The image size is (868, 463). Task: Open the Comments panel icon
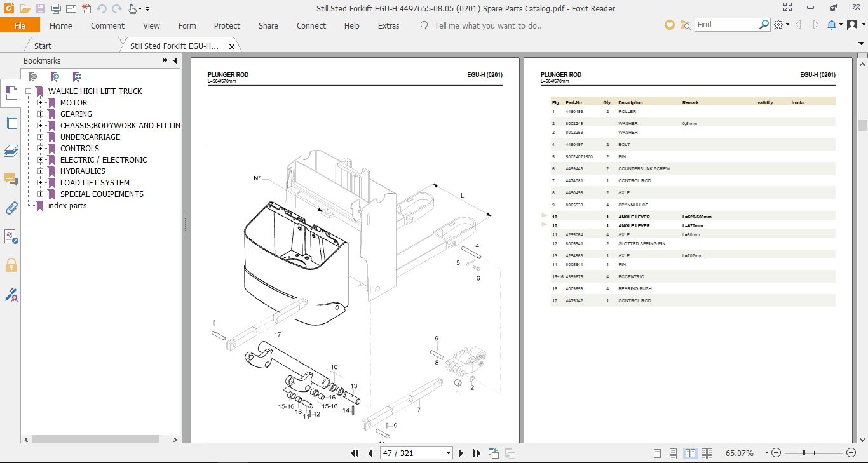click(x=11, y=179)
